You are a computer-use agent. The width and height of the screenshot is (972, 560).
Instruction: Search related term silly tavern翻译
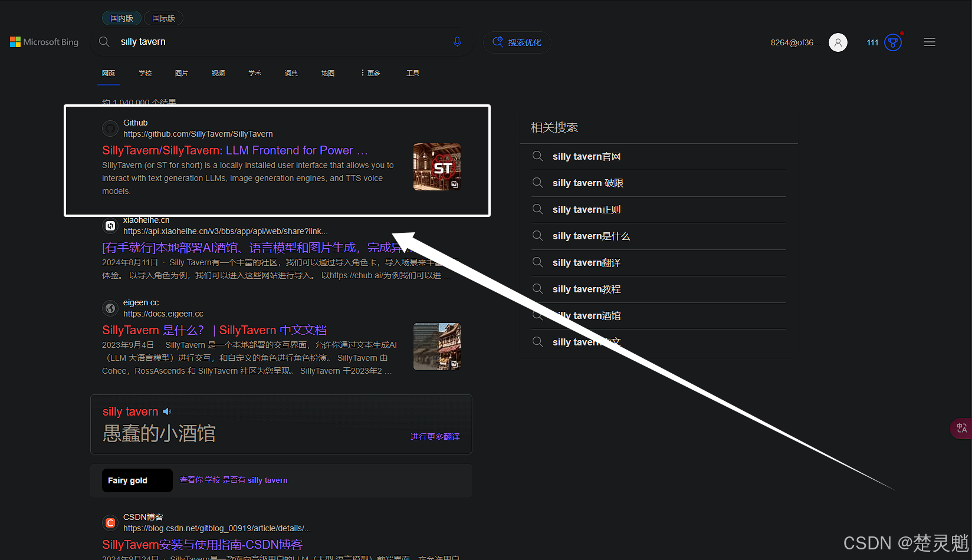[x=587, y=262]
